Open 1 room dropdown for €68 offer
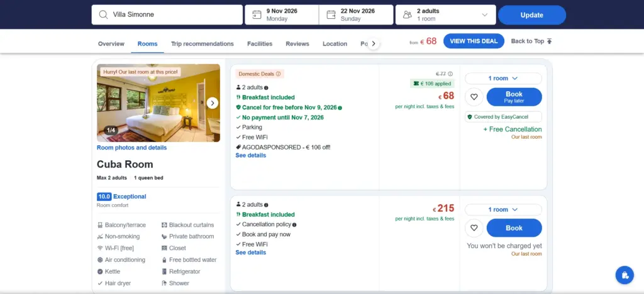644x294 pixels. pos(503,79)
